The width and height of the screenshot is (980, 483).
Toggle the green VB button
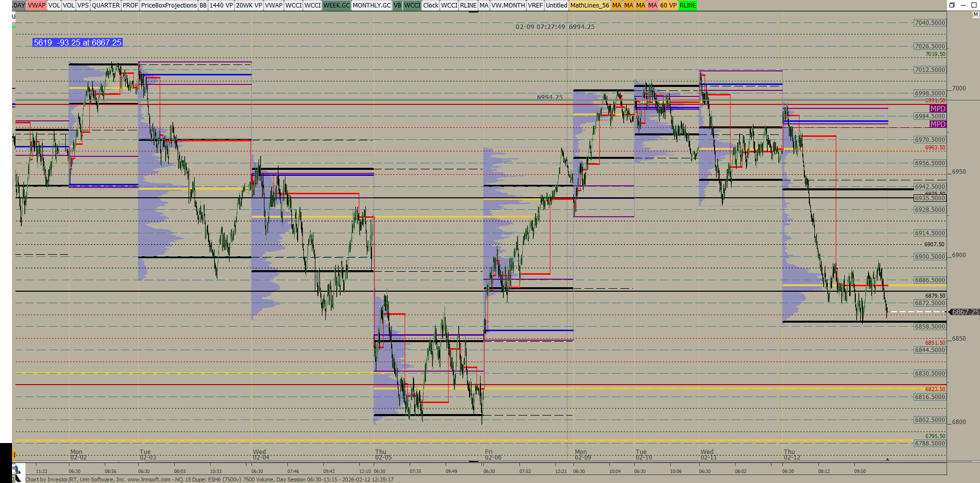point(397,5)
